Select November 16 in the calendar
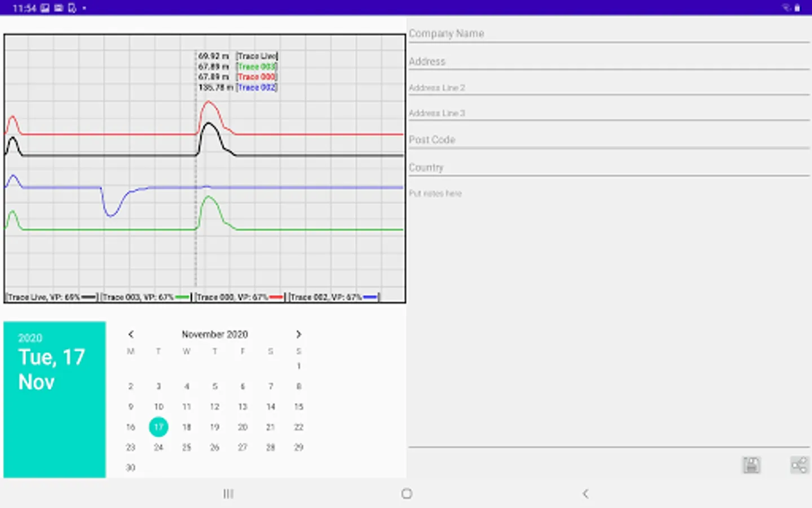This screenshot has width=812, height=508. click(x=131, y=427)
